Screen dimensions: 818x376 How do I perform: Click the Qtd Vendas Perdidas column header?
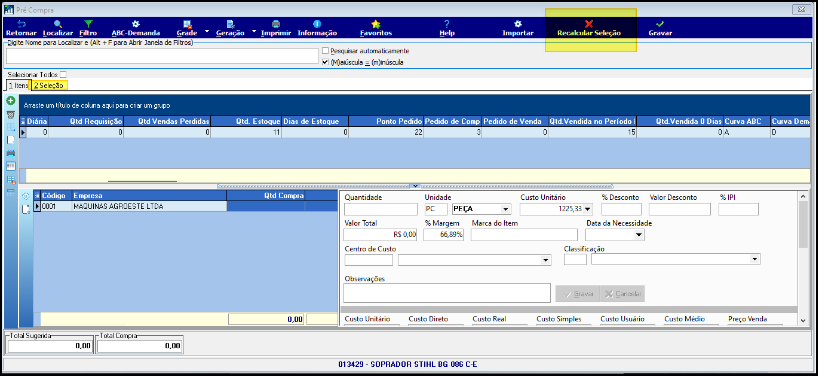(x=167, y=121)
